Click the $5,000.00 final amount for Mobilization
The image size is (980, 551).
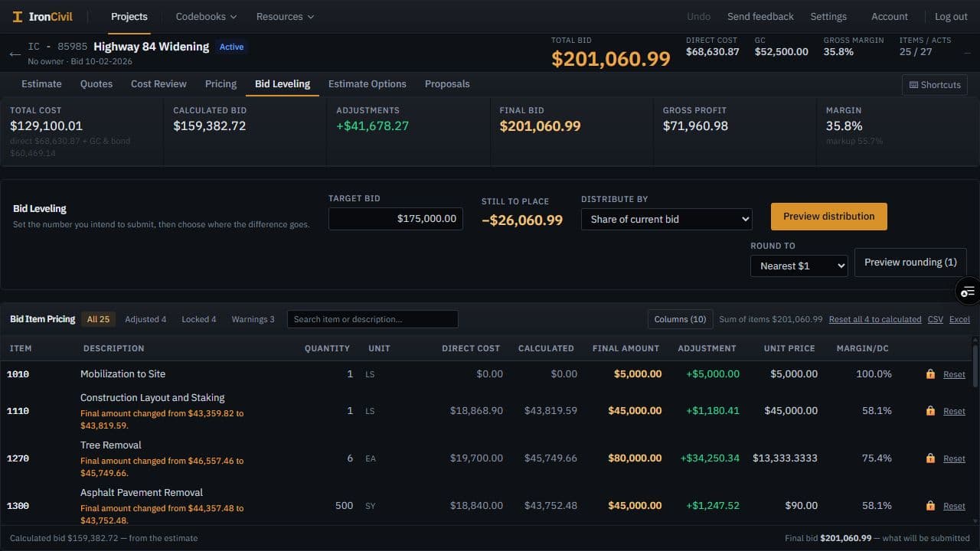[638, 374]
